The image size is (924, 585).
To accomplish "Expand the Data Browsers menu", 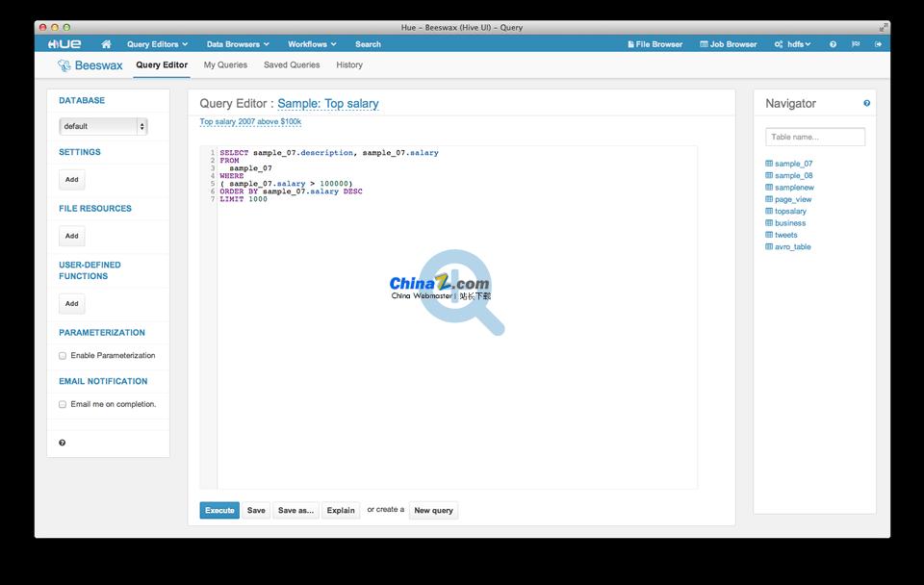I will 238,44.
